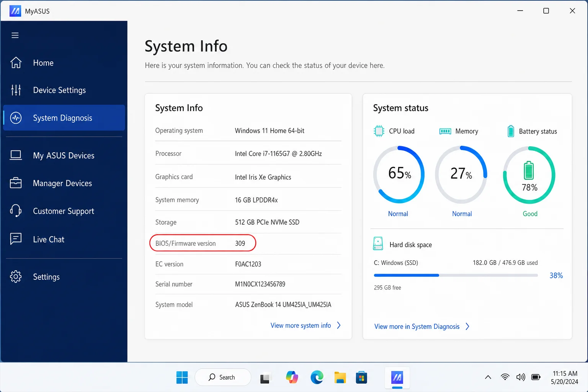Click the Good battery status label
Image resolution: width=588 pixels, height=392 pixels.
point(530,214)
